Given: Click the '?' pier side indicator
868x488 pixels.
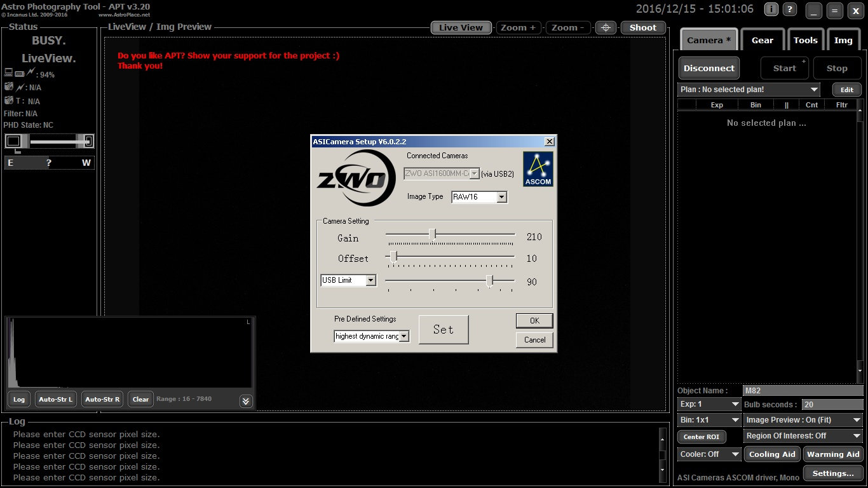Looking at the screenshot, I should [49, 163].
